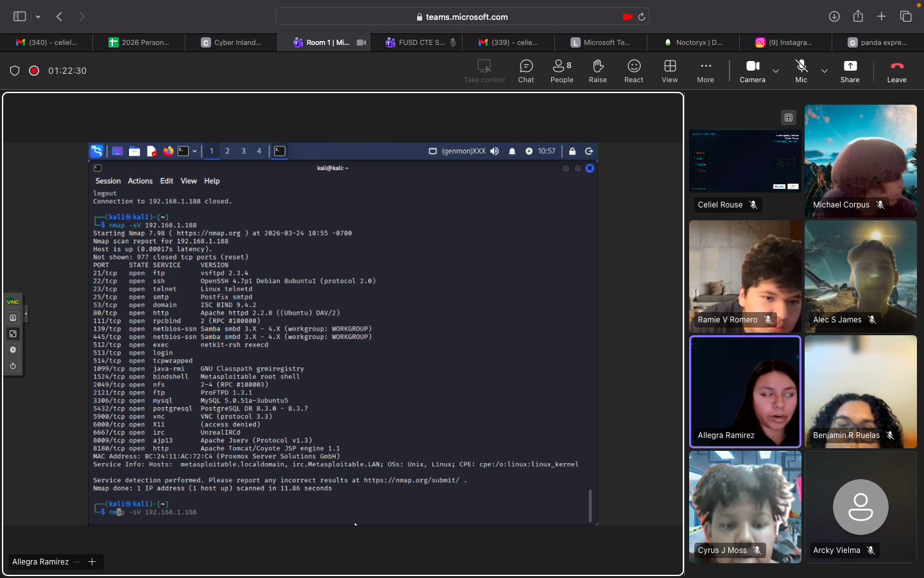Click the plus next to Allegra Ramirez
This screenshot has width=924, height=578.
point(92,562)
